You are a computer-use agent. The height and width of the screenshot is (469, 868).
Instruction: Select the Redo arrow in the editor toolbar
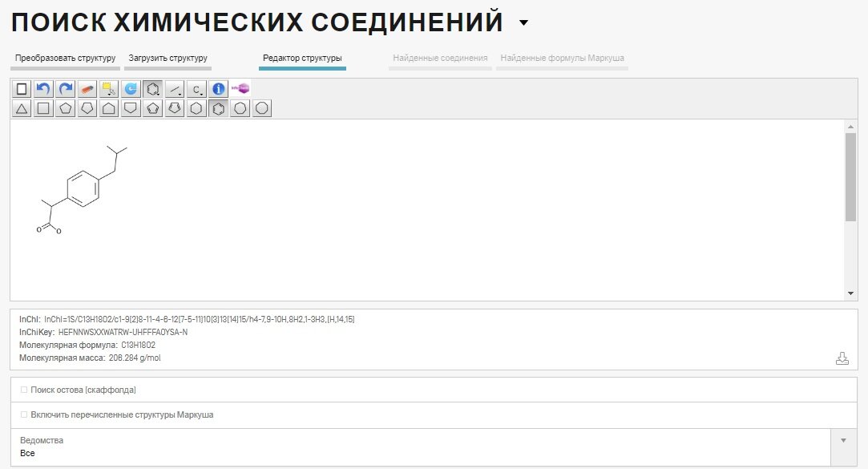[65, 88]
